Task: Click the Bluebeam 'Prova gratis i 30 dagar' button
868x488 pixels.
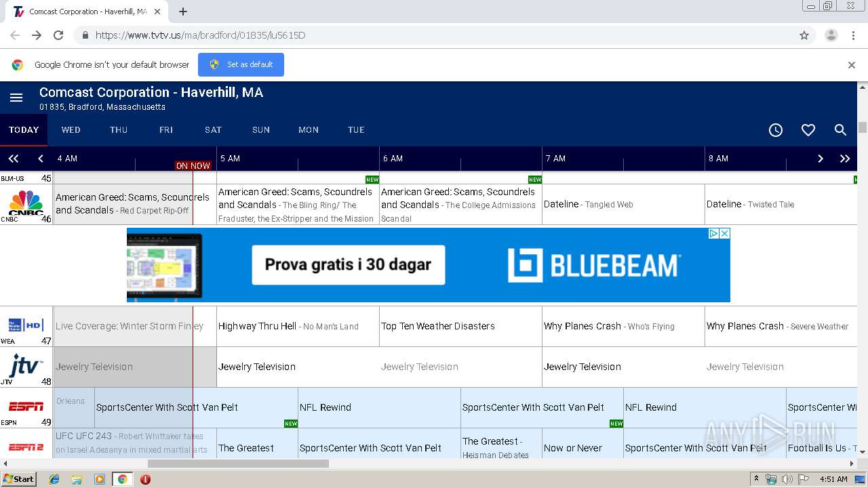Action: pos(349,264)
